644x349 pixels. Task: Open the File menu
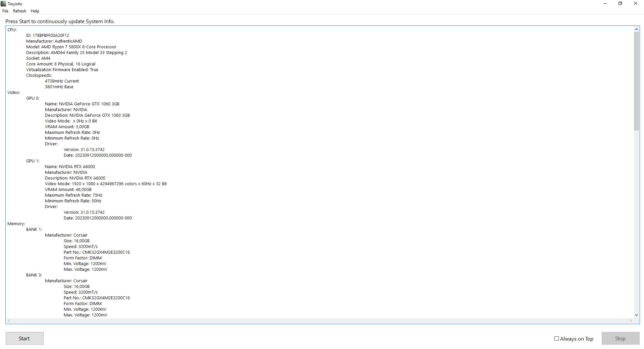tap(5, 11)
